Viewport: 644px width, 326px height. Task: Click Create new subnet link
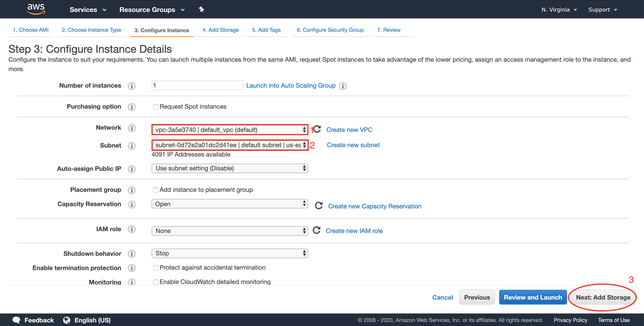click(x=353, y=145)
